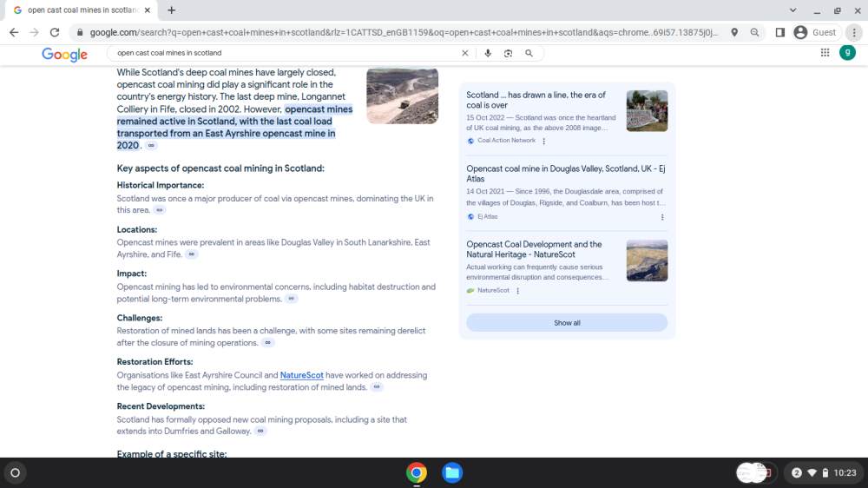The image size is (868, 488).
Task: Open more options for Coal Action Network
Action: tap(543, 142)
